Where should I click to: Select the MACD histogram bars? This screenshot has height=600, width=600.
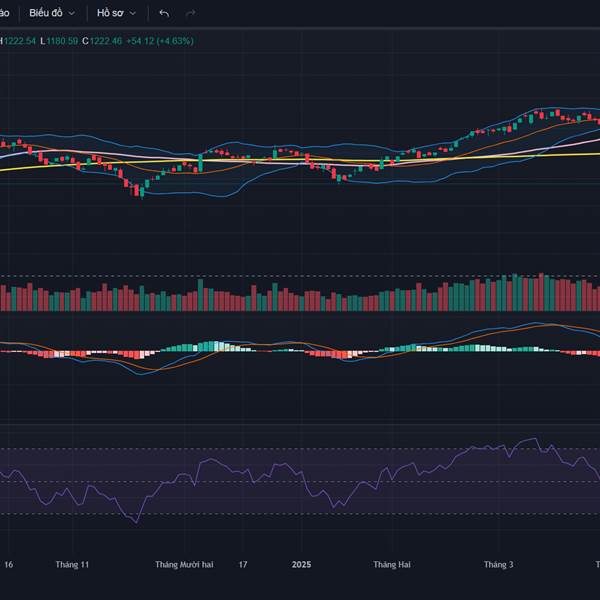click(212, 347)
